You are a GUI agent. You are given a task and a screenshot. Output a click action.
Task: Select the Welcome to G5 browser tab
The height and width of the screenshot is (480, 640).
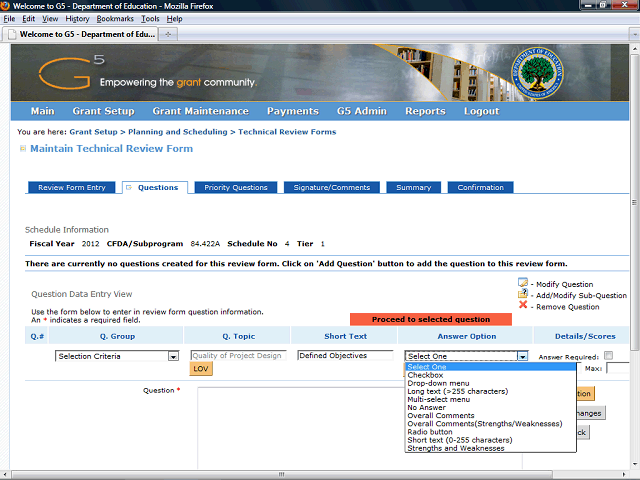click(80, 34)
